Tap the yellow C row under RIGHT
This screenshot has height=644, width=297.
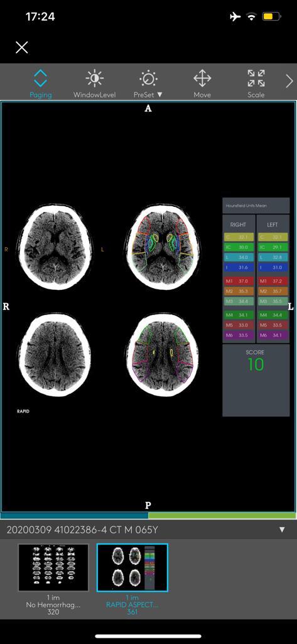coord(239,237)
